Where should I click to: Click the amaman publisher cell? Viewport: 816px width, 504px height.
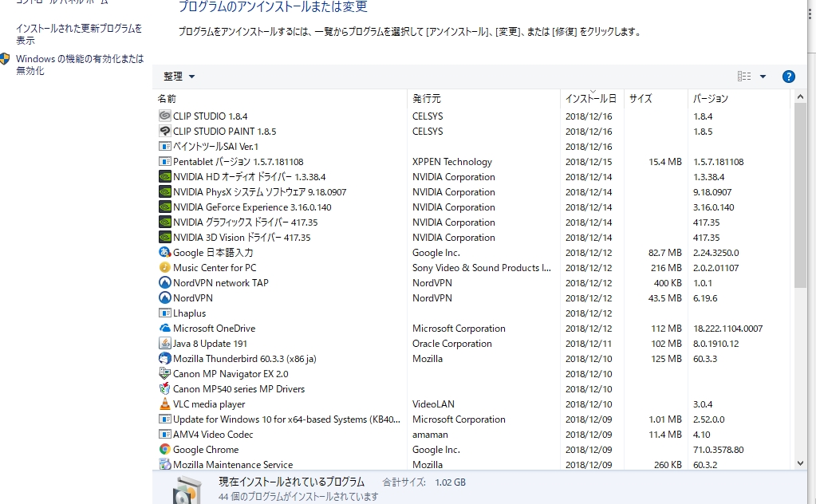(x=430, y=435)
